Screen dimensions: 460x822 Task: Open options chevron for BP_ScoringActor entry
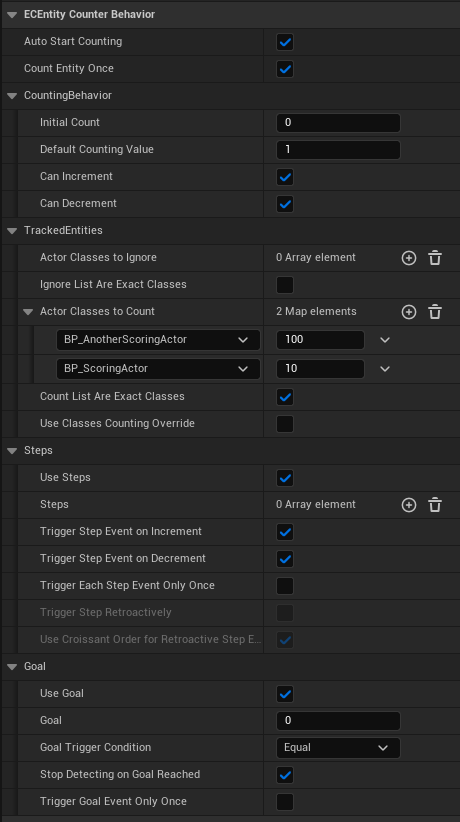click(x=385, y=369)
